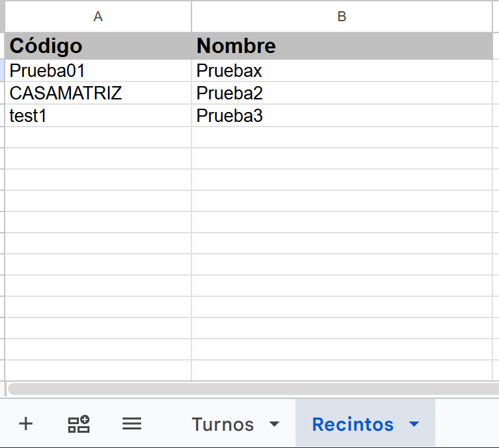Select the Pruebax cell
499x448 pixels.
(x=342, y=71)
